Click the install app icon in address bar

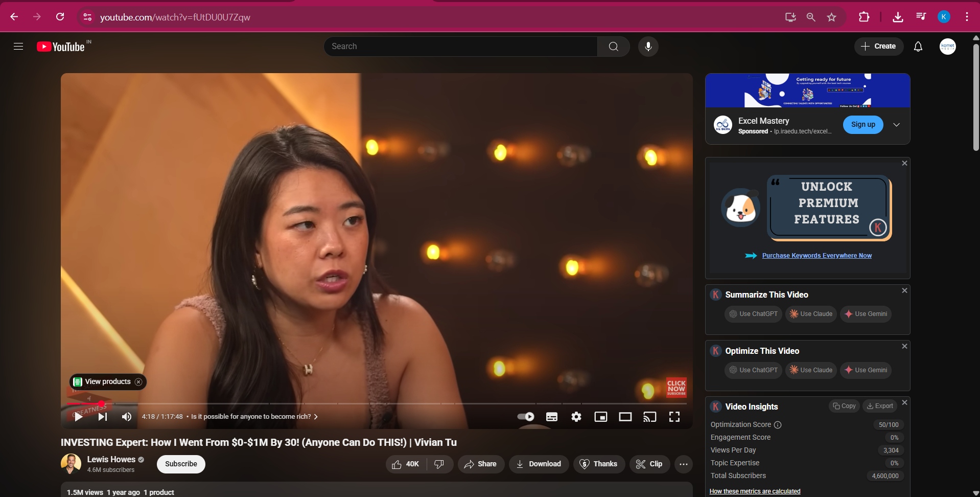coord(790,17)
